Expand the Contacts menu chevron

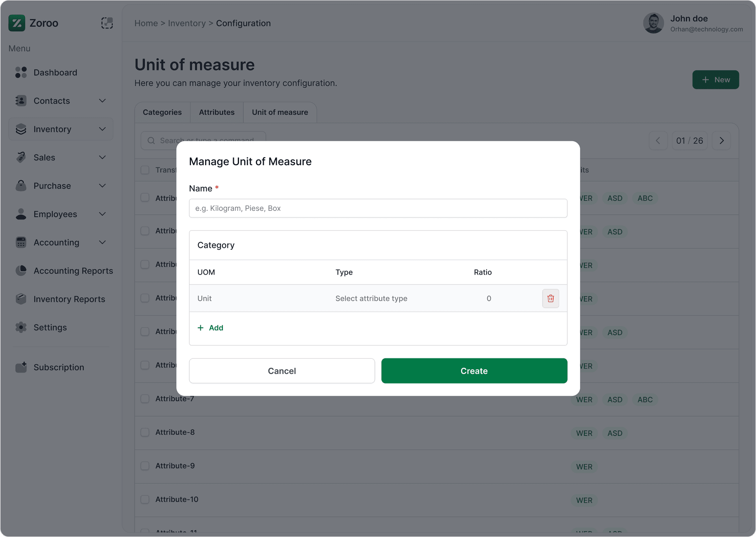click(102, 101)
